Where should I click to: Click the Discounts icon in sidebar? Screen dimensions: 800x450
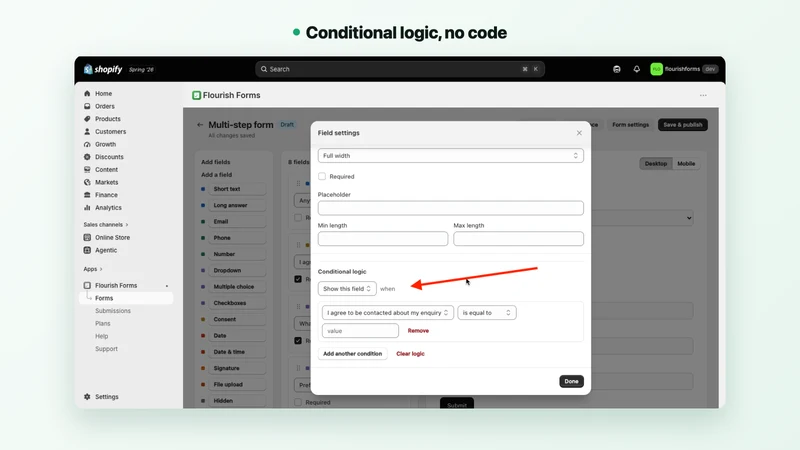pyautogui.click(x=87, y=157)
